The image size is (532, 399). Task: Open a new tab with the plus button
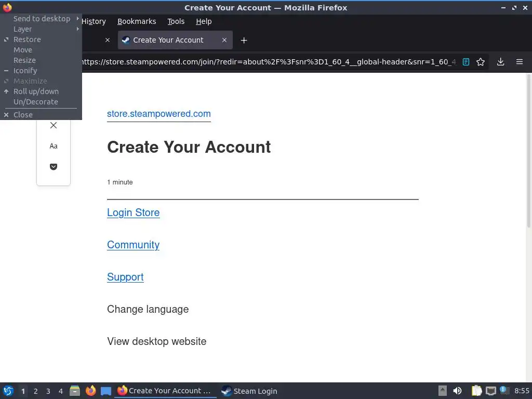click(244, 41)
